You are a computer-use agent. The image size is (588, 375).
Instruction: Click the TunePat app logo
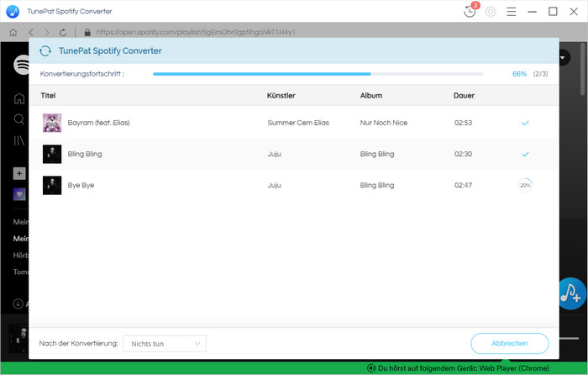pyautogui.click(x=13, y=11)
